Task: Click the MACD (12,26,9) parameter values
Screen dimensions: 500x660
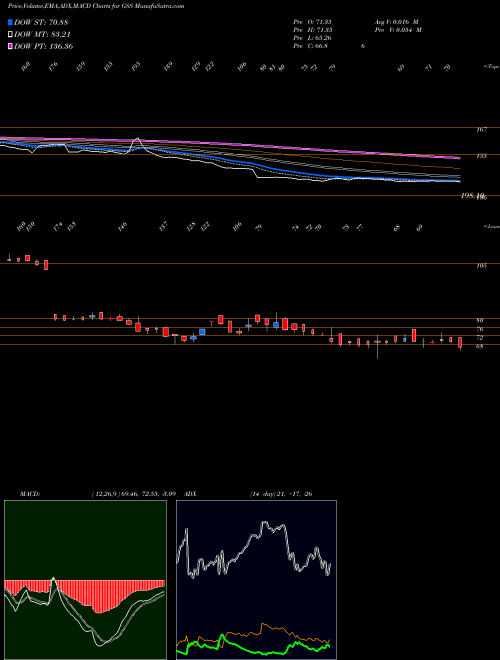Action: (132, 494)
